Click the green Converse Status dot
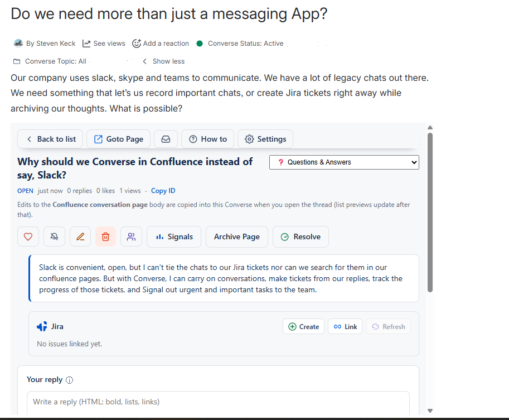This screenshot has width=509, height=420. (x=200, y=44)
